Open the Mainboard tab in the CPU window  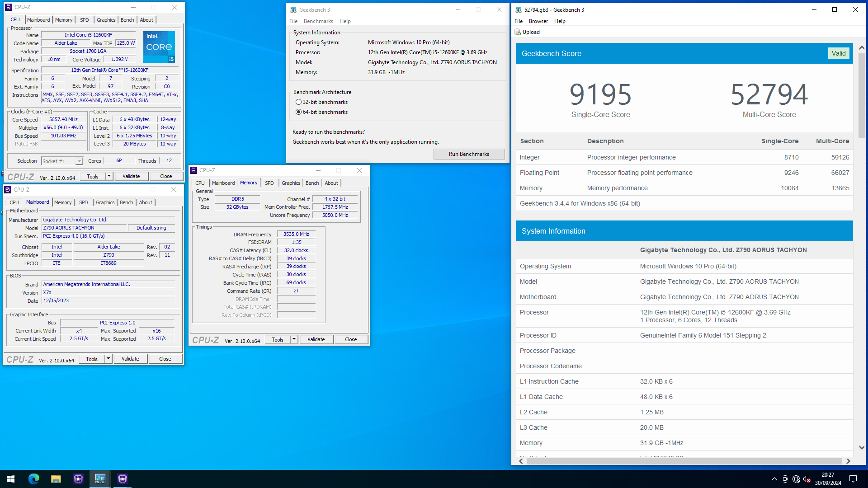pyautogui.click(x=38, y=20)
